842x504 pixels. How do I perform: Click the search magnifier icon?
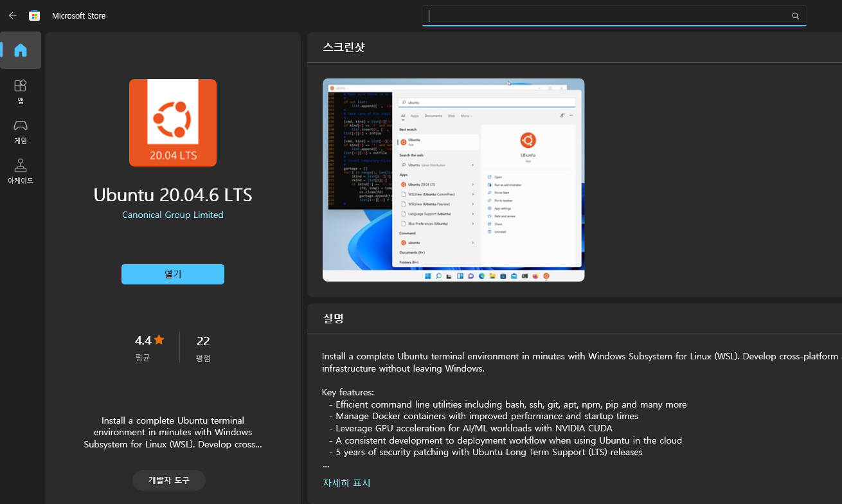(795, 15)
